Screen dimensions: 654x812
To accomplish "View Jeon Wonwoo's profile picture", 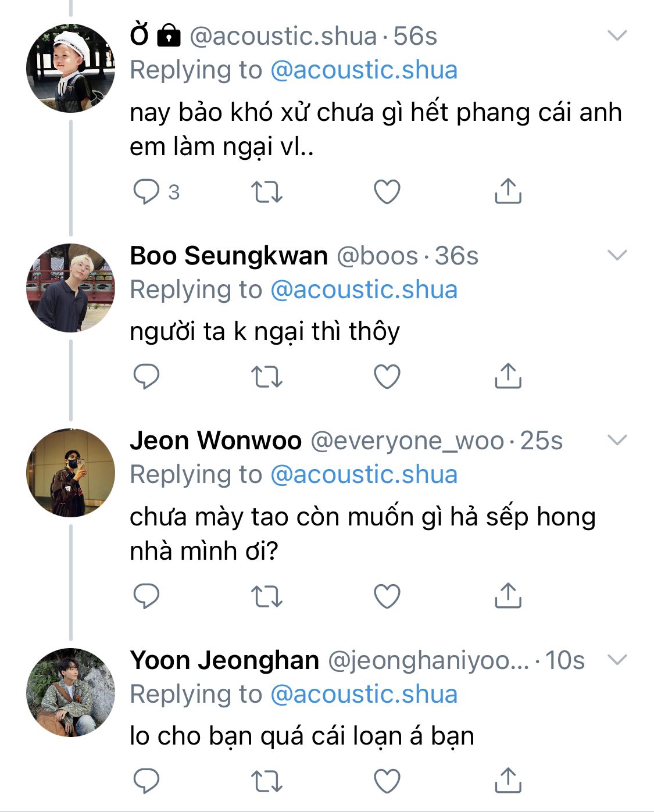I will pos(70,473).
